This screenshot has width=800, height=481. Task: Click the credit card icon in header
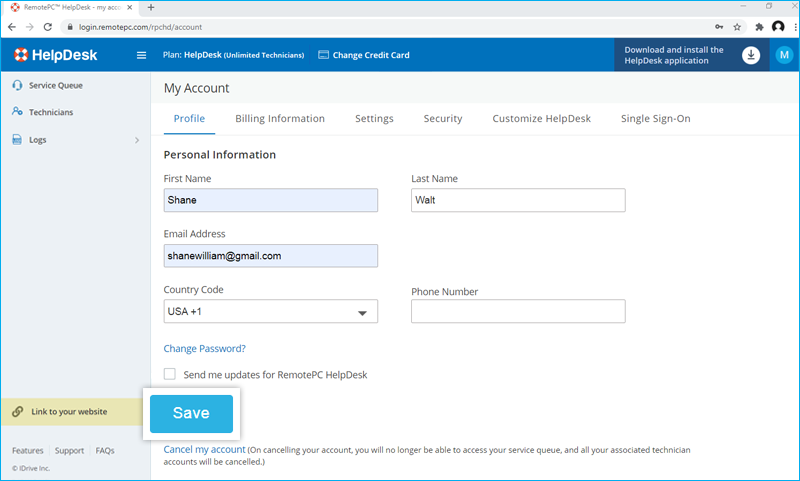(x=324, y=55)
